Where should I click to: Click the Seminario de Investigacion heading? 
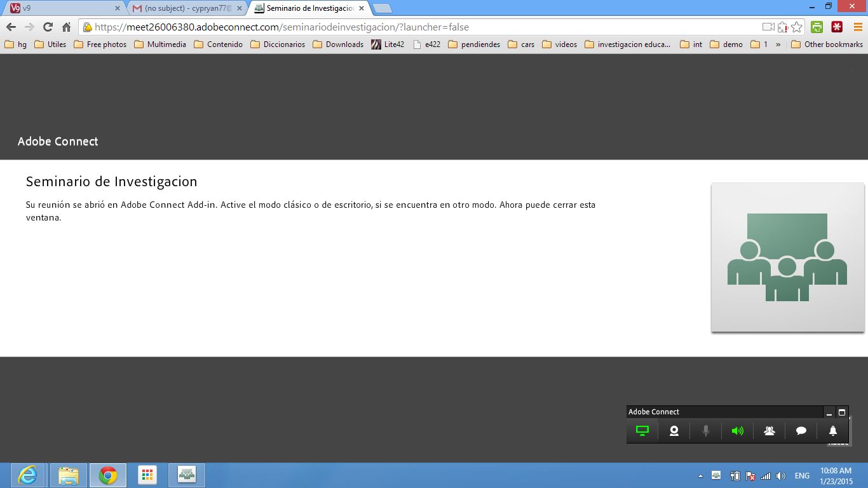[111, 182]
